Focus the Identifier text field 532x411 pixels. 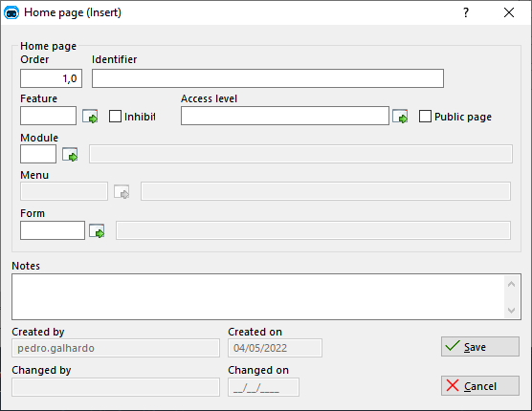tap(268, 78)
